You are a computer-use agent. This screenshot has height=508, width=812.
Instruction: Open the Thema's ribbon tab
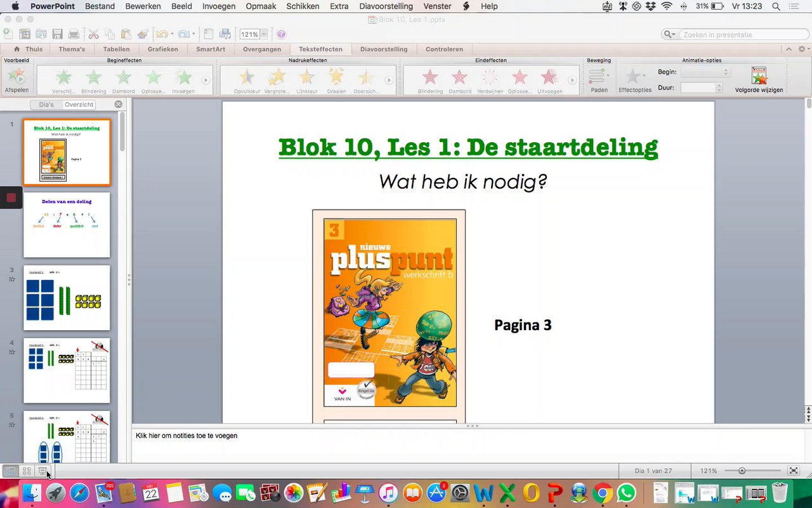(x=72, y=49)
